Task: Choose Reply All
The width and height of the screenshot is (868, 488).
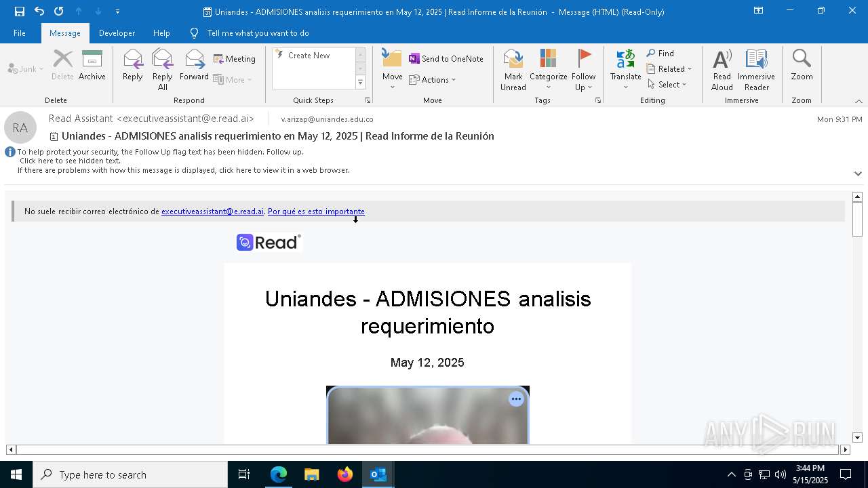Action: point(163,69)
